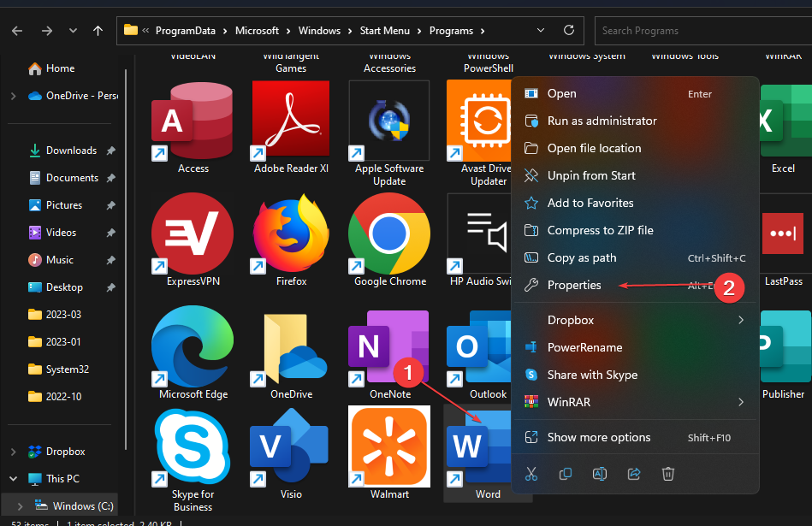Select Copy as path
This screenshot has width=812, height=526.
click(x=636, y=258)
